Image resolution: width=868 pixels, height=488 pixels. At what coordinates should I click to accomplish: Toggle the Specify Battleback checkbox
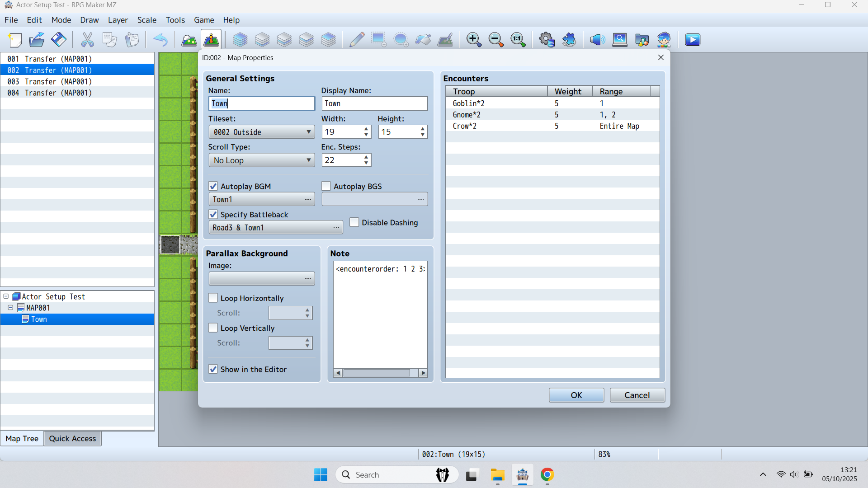coord(213,215)
